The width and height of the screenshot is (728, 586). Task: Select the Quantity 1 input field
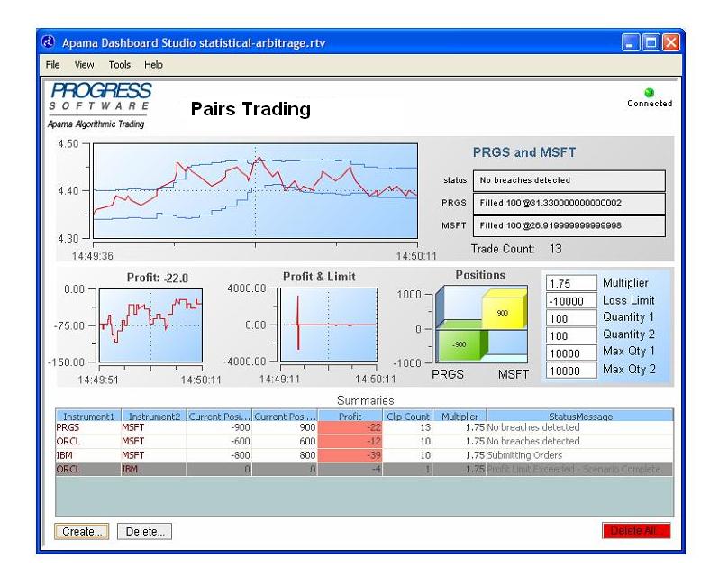[571, 318]
